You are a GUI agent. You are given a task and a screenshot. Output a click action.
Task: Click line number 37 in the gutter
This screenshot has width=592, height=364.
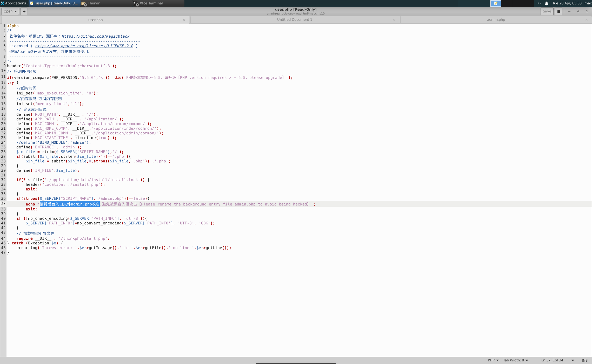[3, 203]
